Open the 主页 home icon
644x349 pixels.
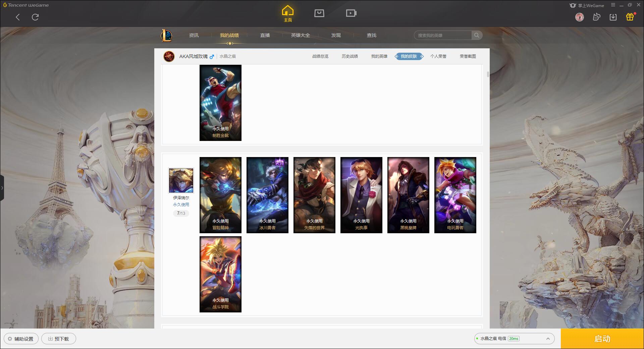[x=288, y=14]
